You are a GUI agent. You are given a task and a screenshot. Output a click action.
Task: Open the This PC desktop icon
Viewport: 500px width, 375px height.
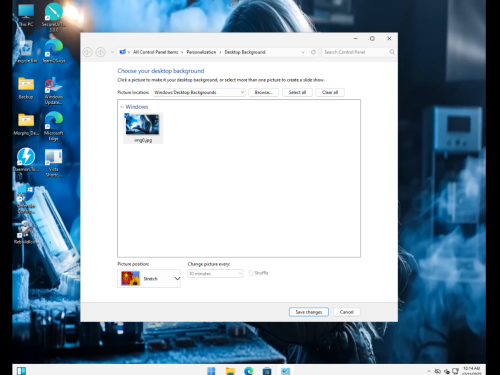point(26,15)
